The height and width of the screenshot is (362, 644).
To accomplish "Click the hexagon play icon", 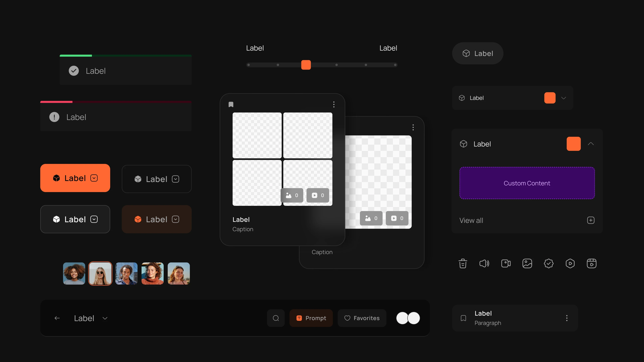I will point(570,264).
